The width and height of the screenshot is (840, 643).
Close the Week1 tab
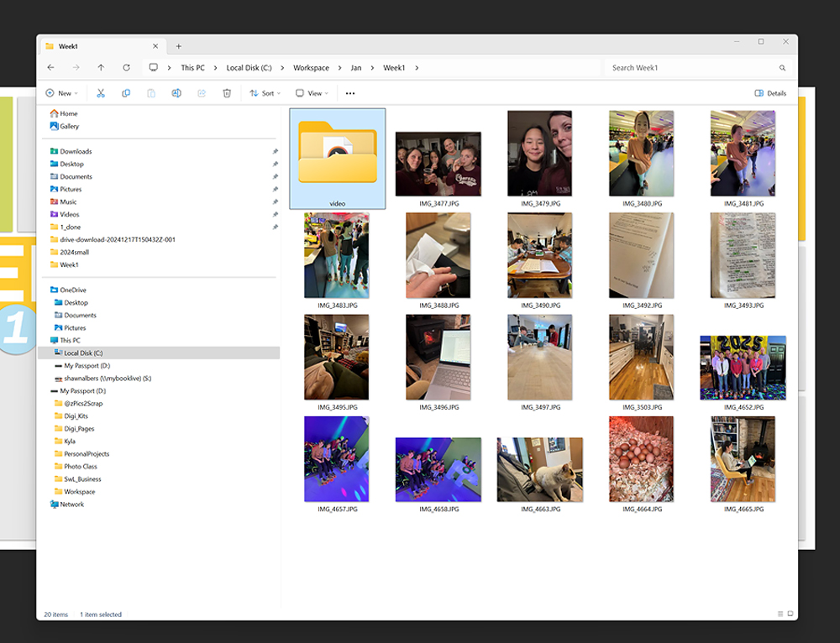click(155, 46)
